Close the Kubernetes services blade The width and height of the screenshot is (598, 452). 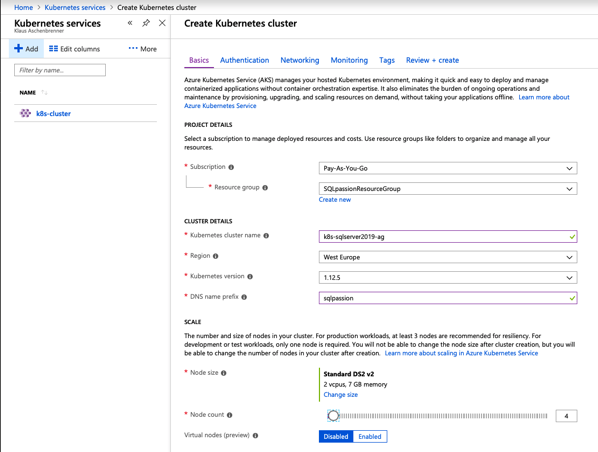click(162, 23)
